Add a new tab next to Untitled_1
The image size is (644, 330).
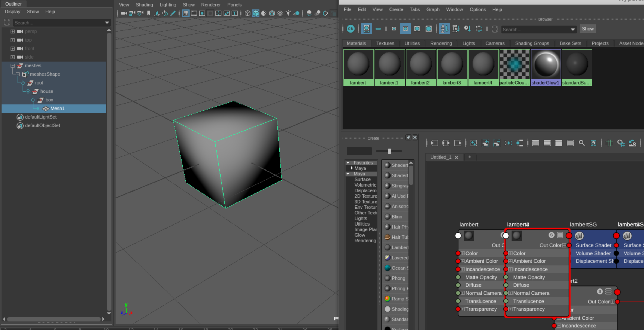point(470,157)
